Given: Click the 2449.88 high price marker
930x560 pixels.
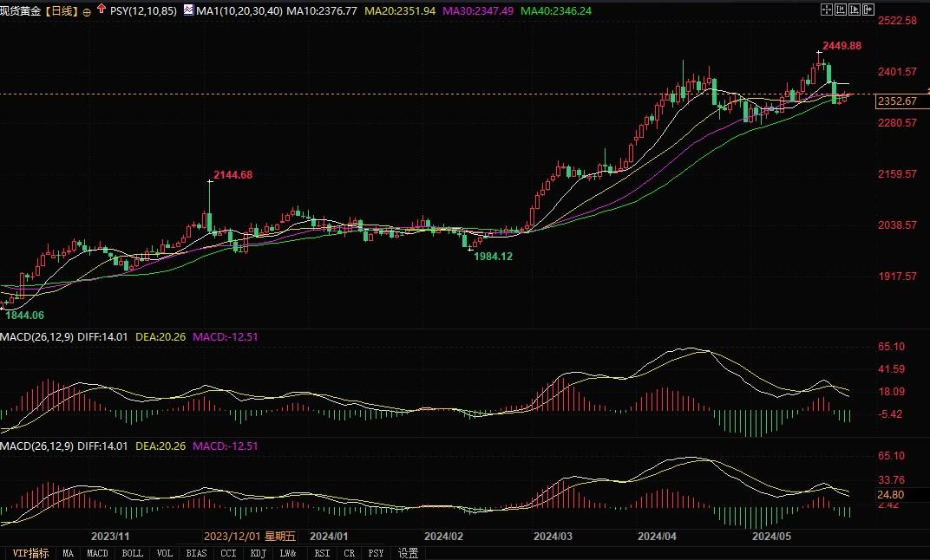Looking at the screenshot, I should [x=842, y=46].
